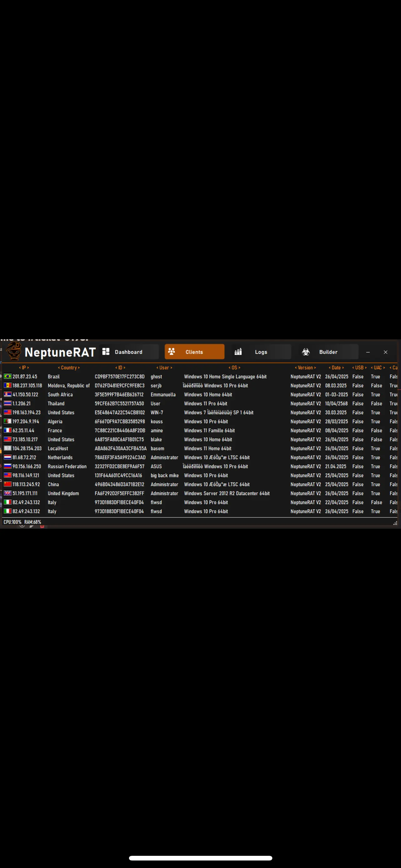This screenshot has height=868, width=401.
Task: Sort by the UAC column header
Action: coord(378,368)
